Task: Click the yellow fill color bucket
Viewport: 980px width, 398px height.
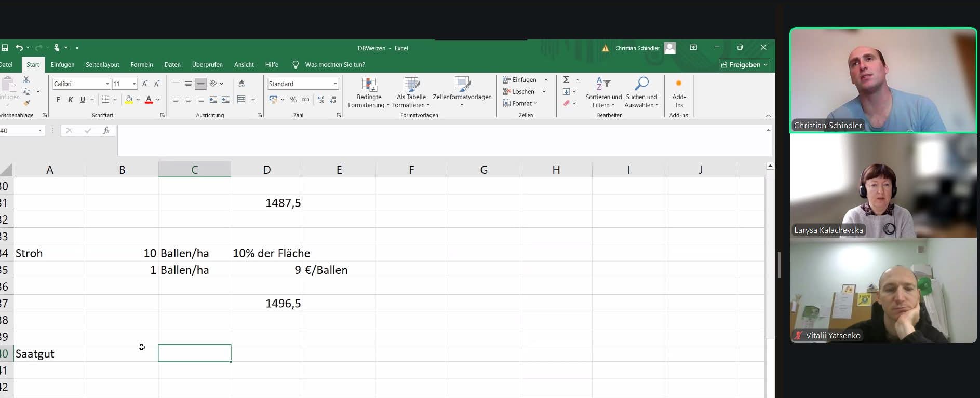Action: [x=129, y=100]
